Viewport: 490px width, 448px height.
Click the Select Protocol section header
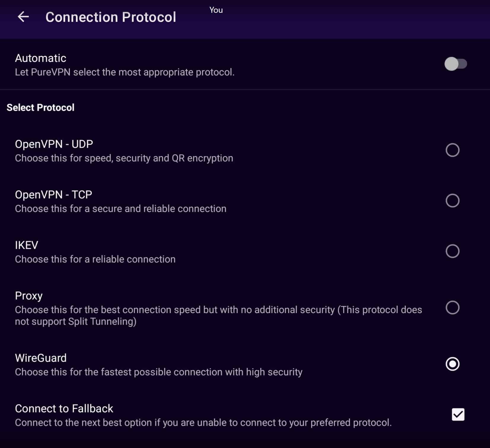[40, 107]
